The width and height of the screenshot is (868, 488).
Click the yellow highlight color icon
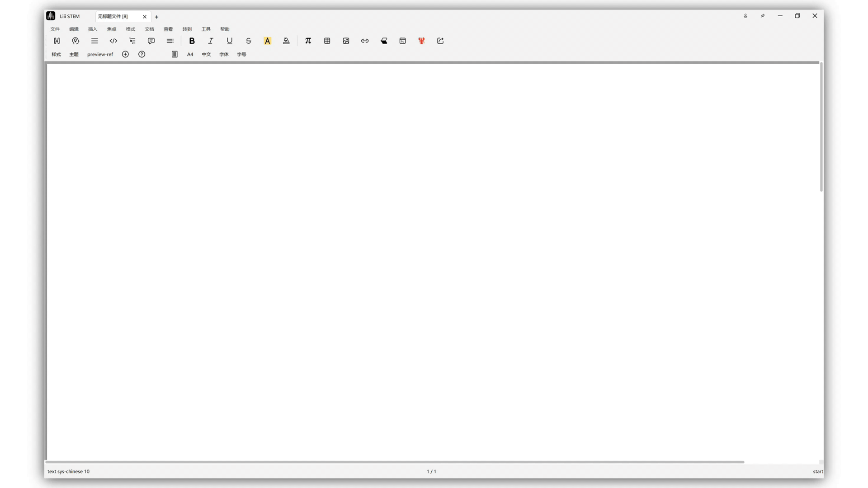pyautogui.click(x=267, y=41)
